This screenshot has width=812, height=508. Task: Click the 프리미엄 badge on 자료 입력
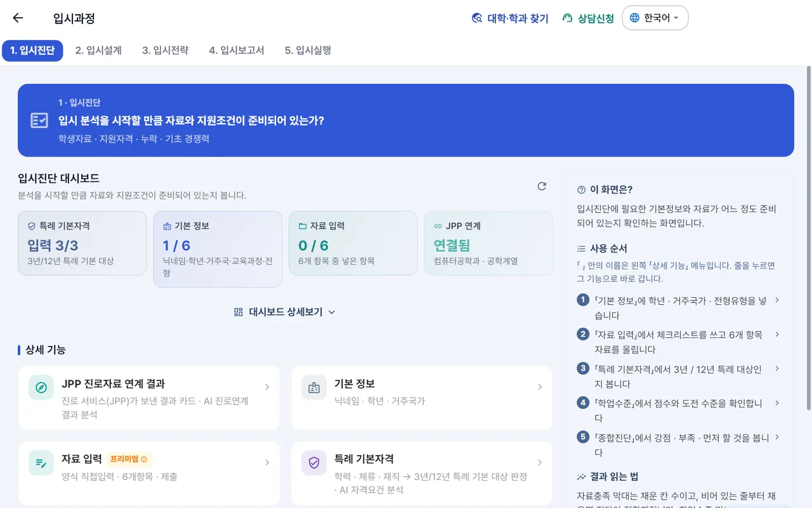129,459
